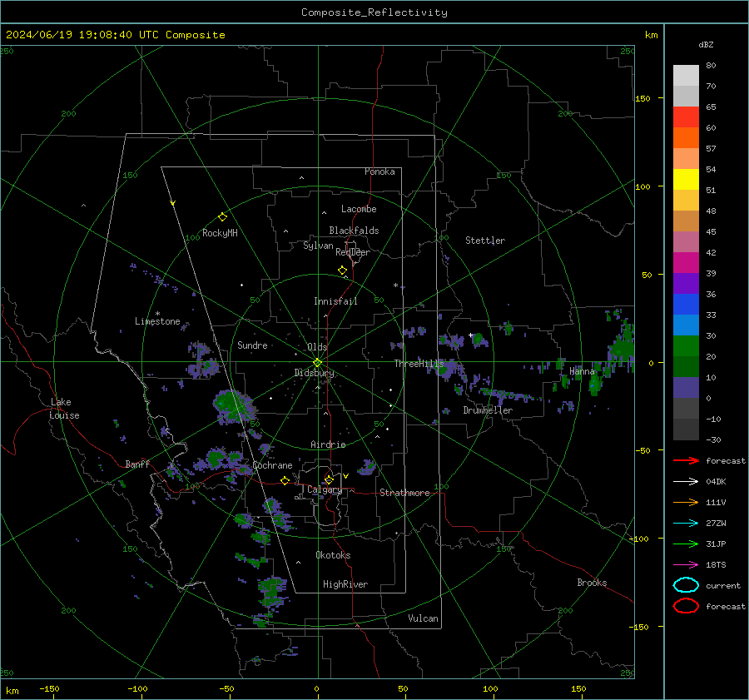Select the bright green 20-30 dBZ band

coord(686,346)
